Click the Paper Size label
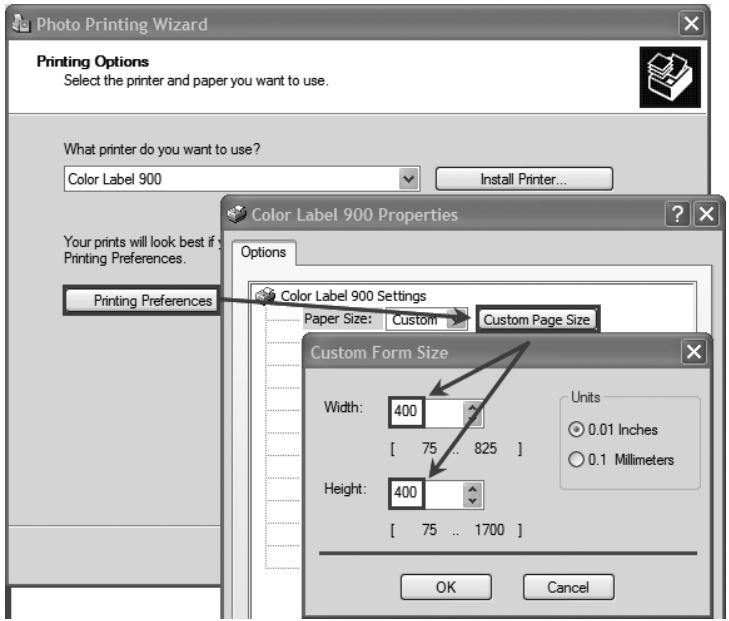 pyautogui.click(x=338, y=319)
